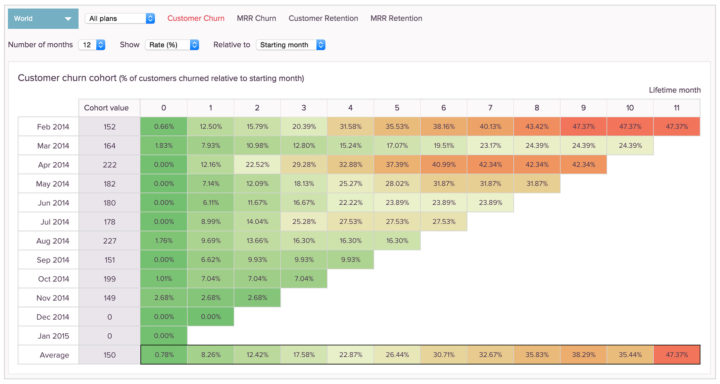Image resolution: width=720 pixels, height=384 pixels.
Task: Click the Apr 2014 month 2 cell 22.52%
Action: (x=257, y=164)
